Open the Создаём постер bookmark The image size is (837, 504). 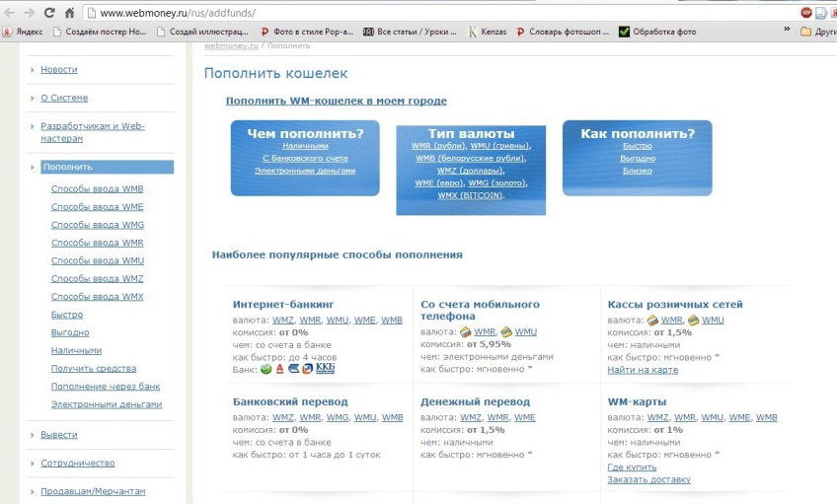[x=100, y=32]
